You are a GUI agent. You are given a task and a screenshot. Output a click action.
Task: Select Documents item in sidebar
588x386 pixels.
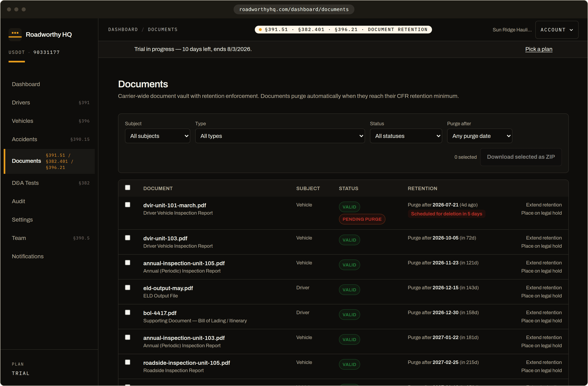pyautogui.click(x=49, y=161)
